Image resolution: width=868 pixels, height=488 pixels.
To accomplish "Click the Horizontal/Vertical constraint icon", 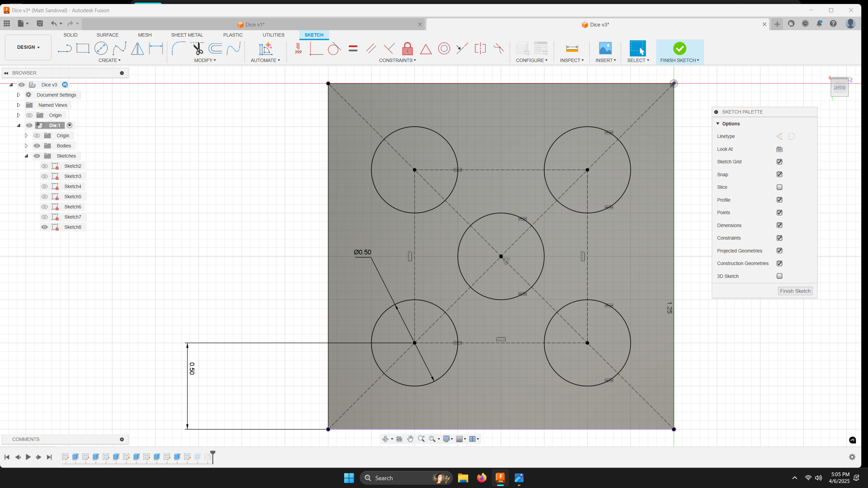I will pyautogui.click(x=298, y=48).
